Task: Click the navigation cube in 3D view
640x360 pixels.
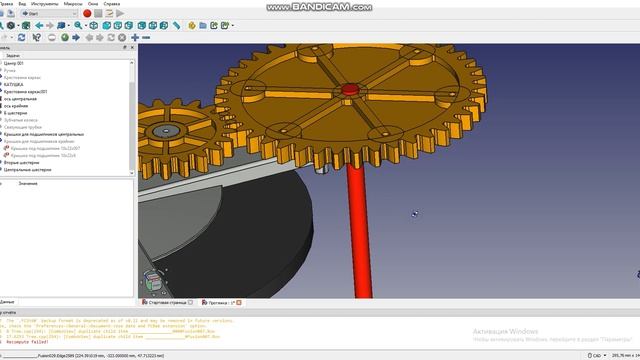Action: [x=154, y=282]
